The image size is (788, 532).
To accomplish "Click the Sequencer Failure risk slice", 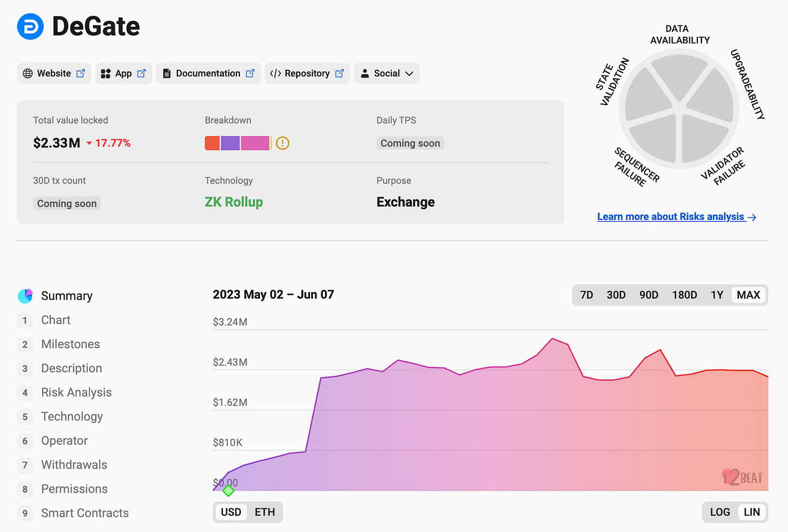I will 656,137.
